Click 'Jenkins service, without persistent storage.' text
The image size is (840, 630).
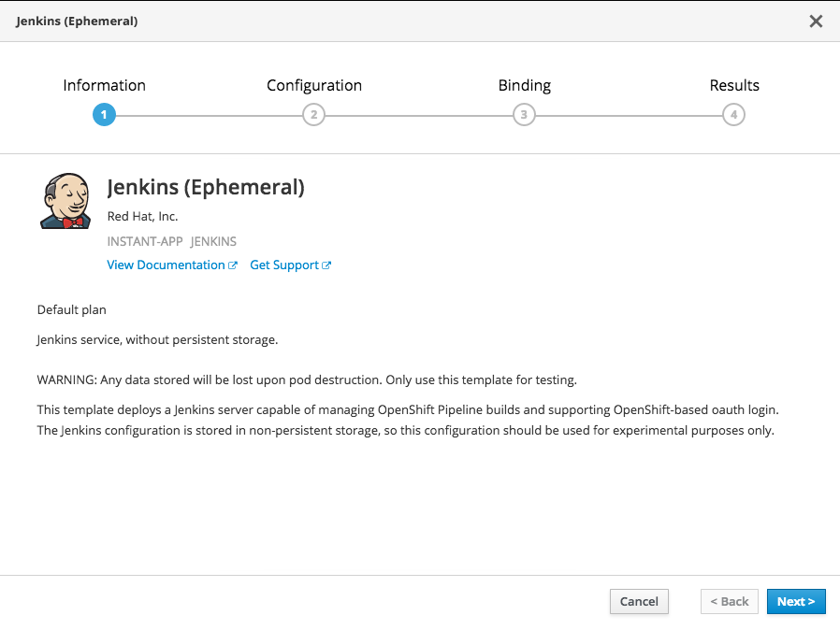click(x=157, y=340)
